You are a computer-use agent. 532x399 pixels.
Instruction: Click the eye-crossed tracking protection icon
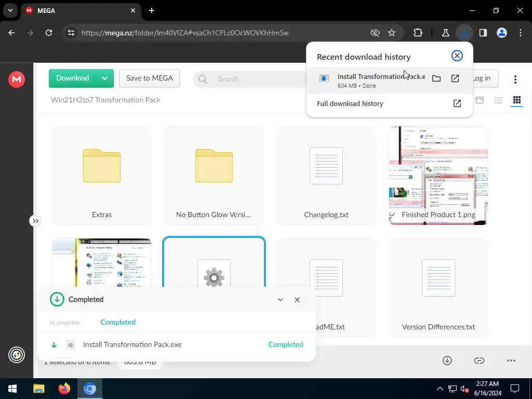pyautogui.click(x=375, y=33)
